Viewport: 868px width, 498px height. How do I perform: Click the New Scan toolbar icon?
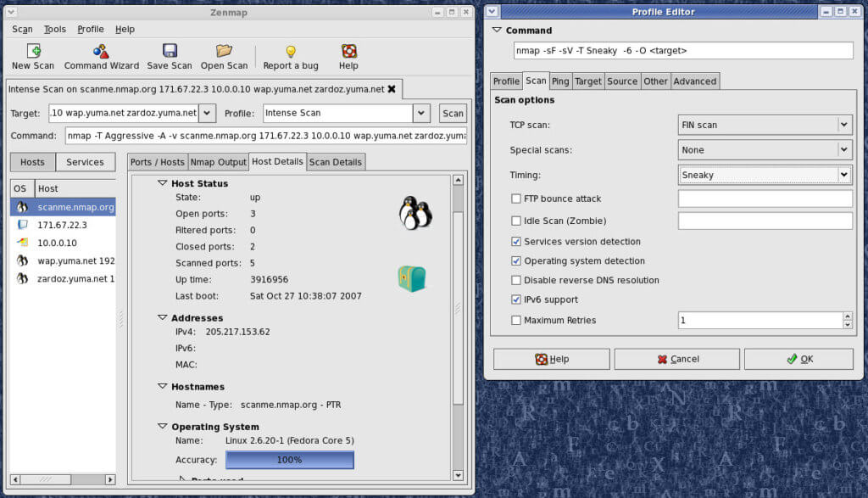(x=33, y=51)
